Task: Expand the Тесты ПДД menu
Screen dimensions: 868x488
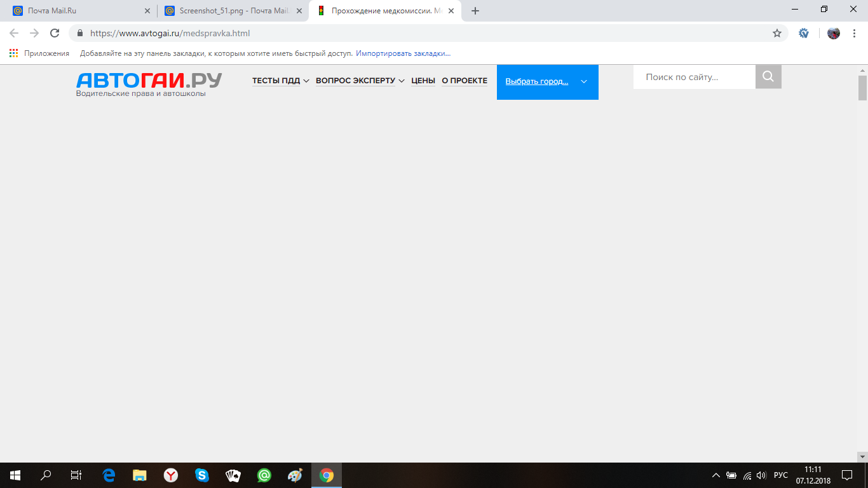Action: tap(280, 81)
